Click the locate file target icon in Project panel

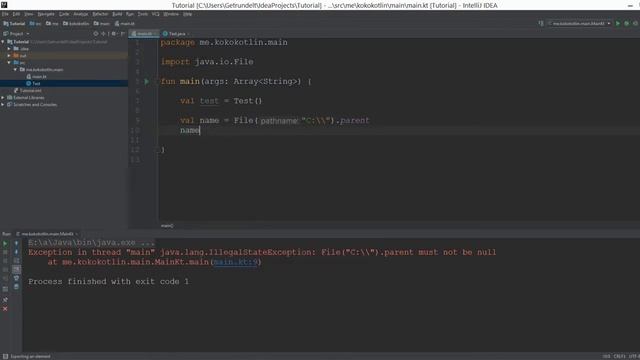(x=96, y=34)
